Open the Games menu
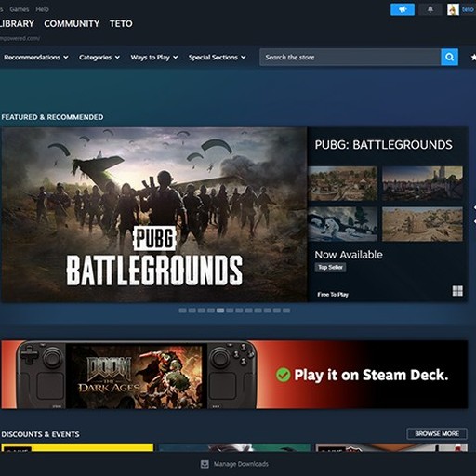This screenshot has width=476, height=476. (x=20, y=9)
